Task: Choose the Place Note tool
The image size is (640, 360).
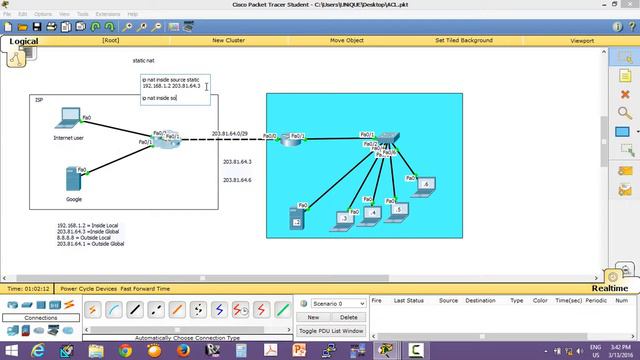Action: tap(624, 76)
